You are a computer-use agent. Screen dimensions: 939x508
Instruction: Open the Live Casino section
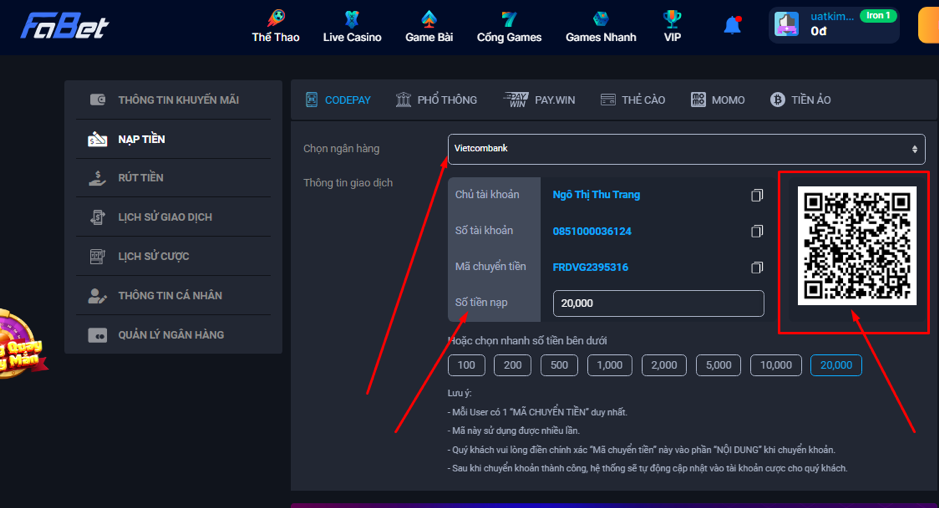(352, 27)
